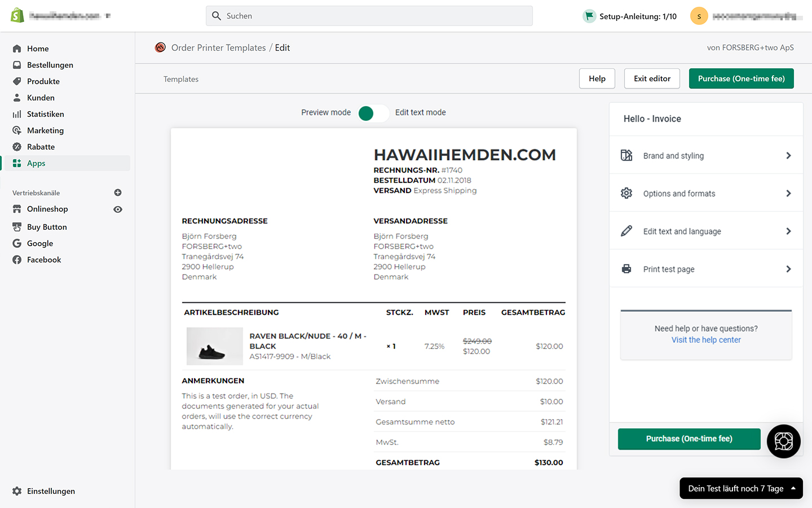This screenshot has height=508, width=812.
Task: Click the Brand and styling icon
Action: 626,155
